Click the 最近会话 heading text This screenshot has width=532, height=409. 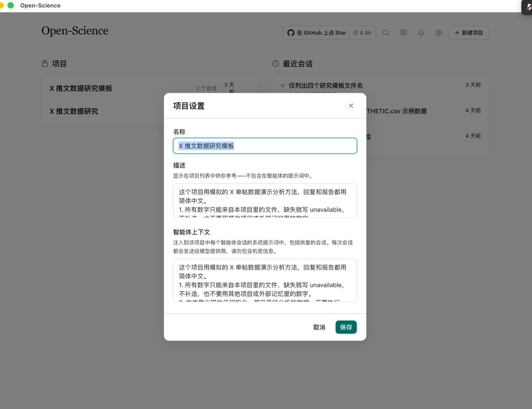297,64
